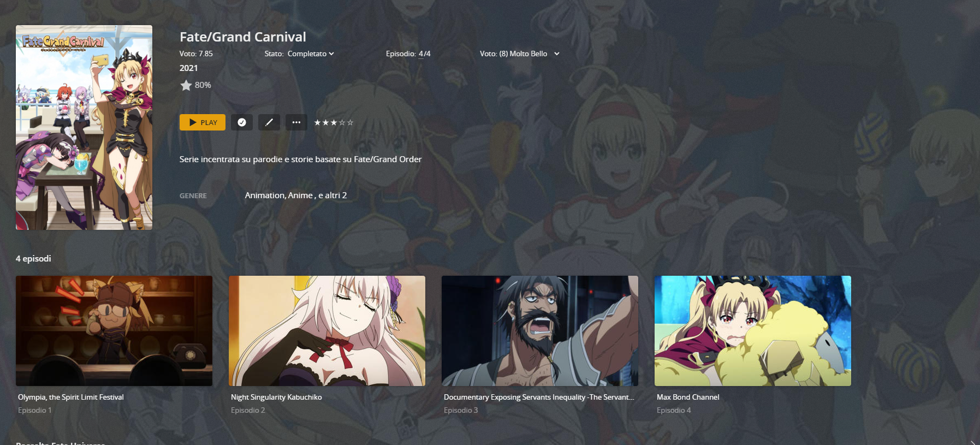980x445 pixels.
Task: Open the three-dots more options menu
Action: pyautogui.click(x=296, y=122)
